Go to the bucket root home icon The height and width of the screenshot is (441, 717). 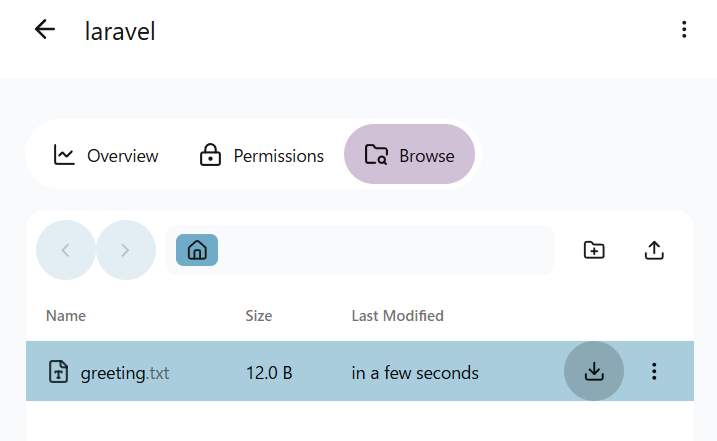pos(197,250)
